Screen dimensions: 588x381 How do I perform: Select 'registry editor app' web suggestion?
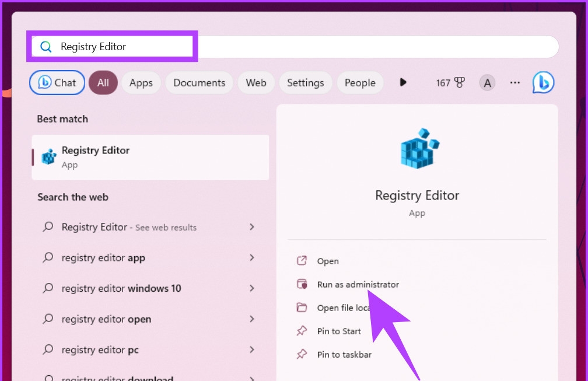point(150,258)
